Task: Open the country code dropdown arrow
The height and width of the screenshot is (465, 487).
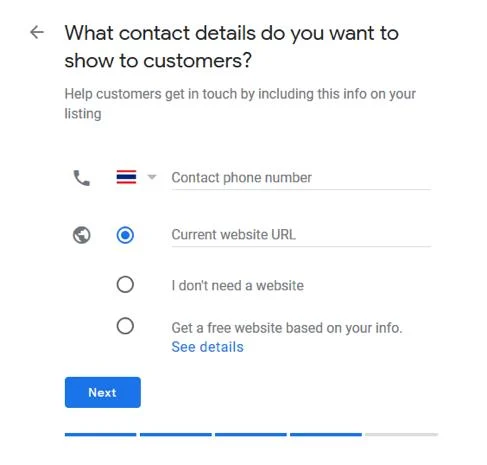Action: (x=152, y=177)
